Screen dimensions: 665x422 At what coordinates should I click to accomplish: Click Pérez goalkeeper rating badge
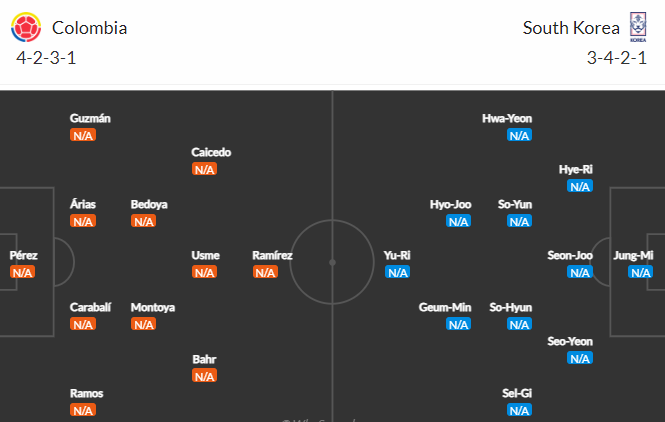pos(22,272)
